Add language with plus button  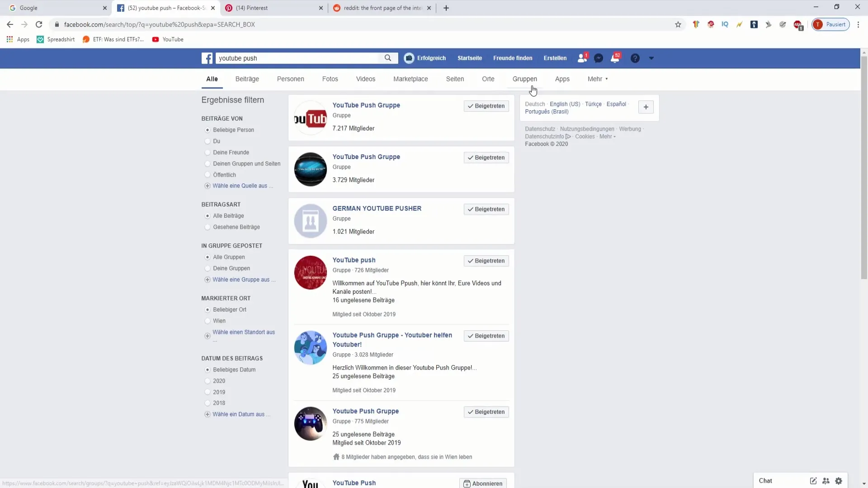[x=646, y=107]
